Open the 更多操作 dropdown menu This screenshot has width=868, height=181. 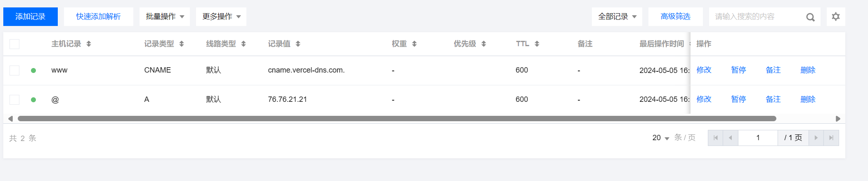[x=221, y=16]
